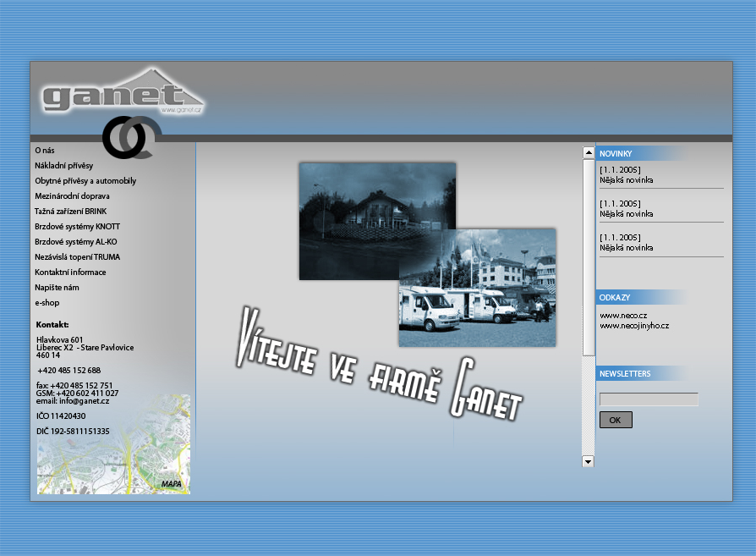This screenshot has width=756, height=556.
Task: Click the Ganet logo in the header
Action: (123, 92)
